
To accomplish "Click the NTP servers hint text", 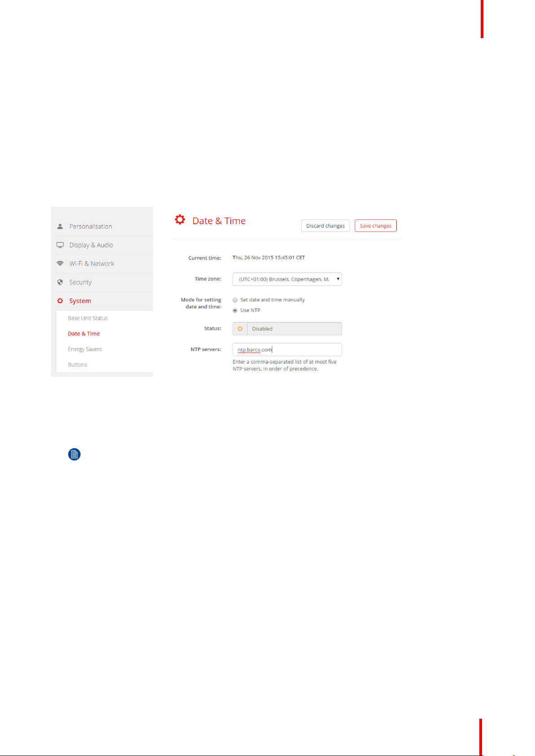I will click(285, 365).
